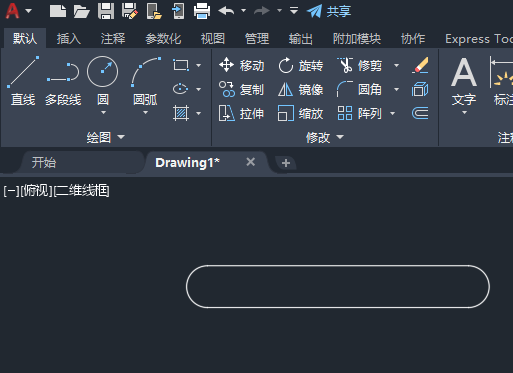513x373 pixels.
Task: Click the offset tool icon
Action: (x=420, y=113)
